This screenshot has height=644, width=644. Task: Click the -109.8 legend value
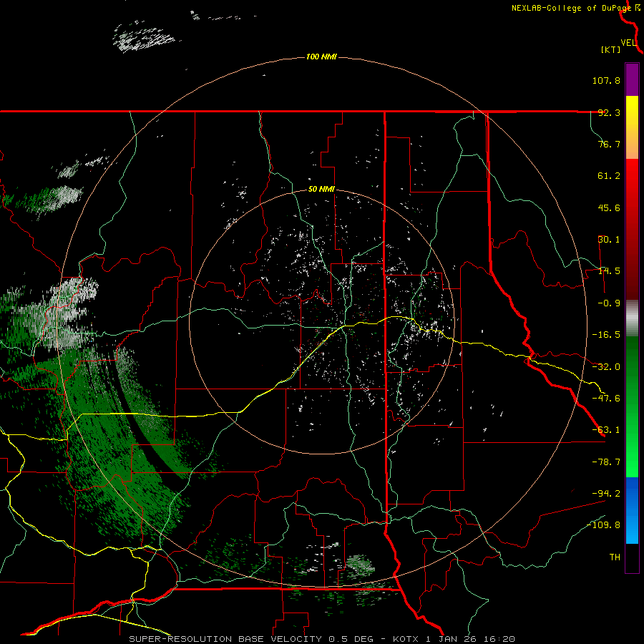(603, 525)
